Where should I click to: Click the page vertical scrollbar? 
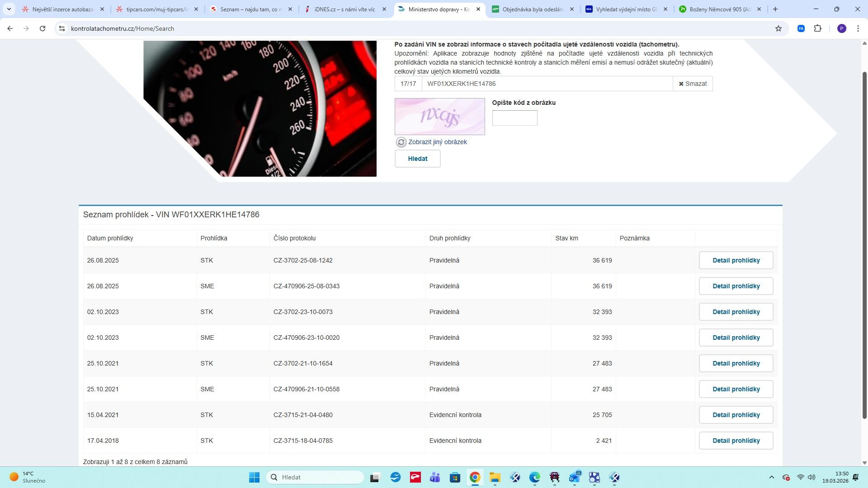[864, 244]
